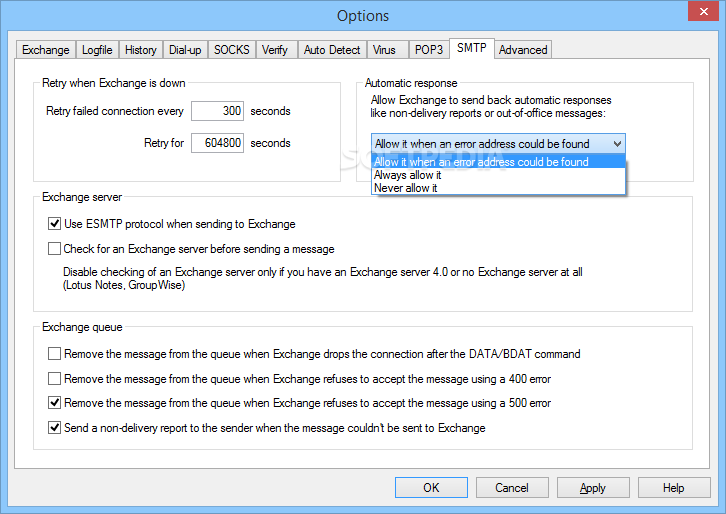The image size is (726, 514).
Task: Enable removal on a 400 error checkbox
Action: tap(54, 379)
